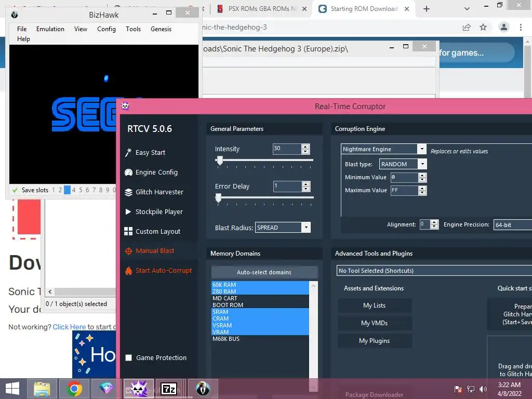Toggle SRAM memory domain
Viewport: 532px width, 399px height.
pos(260,312)
